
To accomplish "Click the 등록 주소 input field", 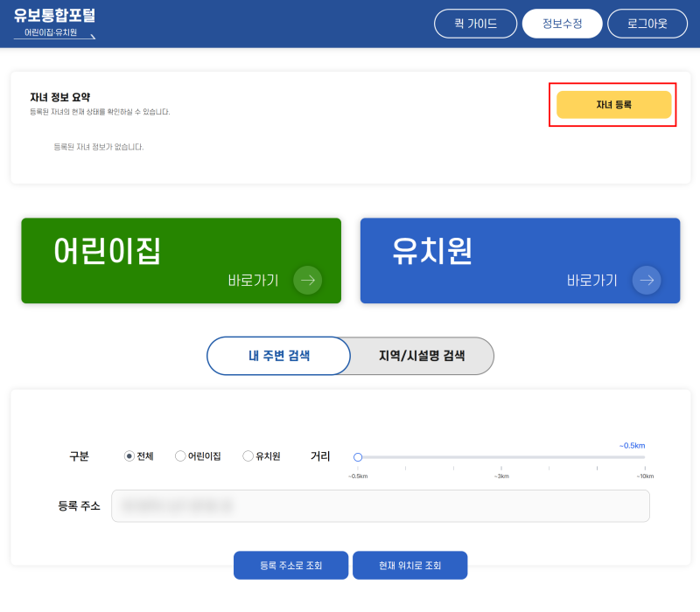I will [x=381, y=506].
